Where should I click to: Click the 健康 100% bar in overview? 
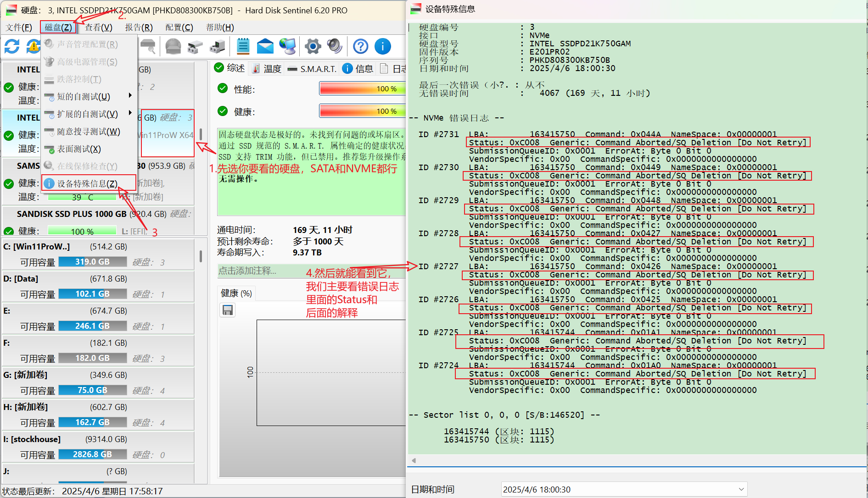click(362, 111)
